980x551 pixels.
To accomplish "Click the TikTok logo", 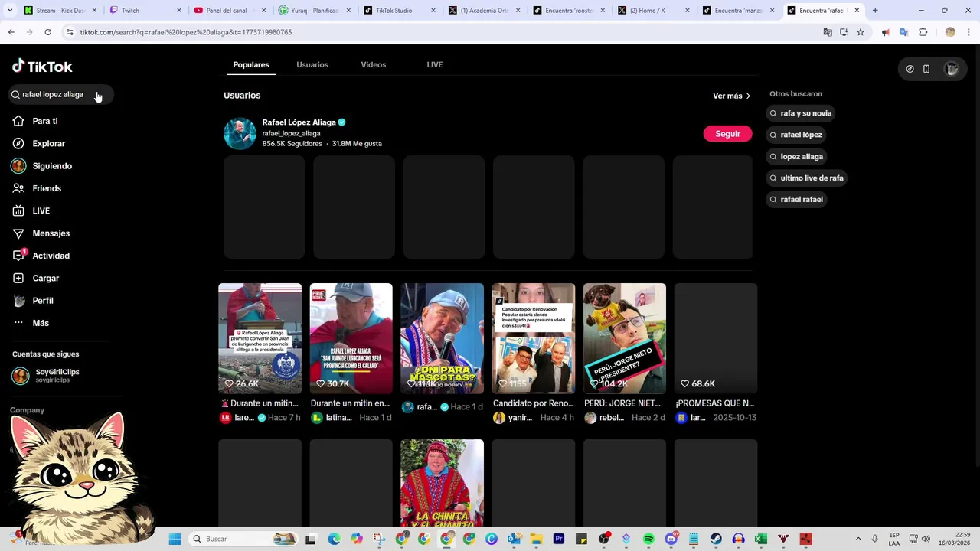I will 42,67.
